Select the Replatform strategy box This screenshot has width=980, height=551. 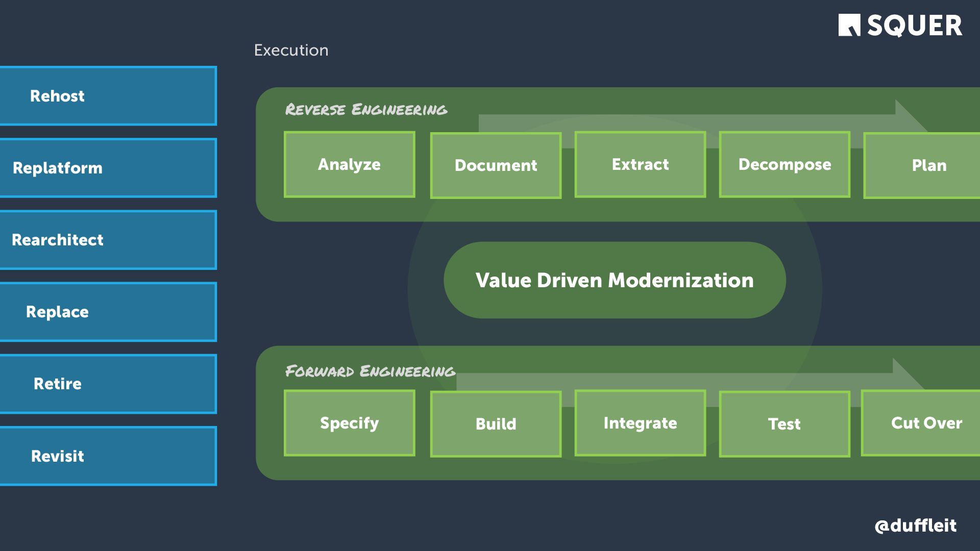point(108,168)
